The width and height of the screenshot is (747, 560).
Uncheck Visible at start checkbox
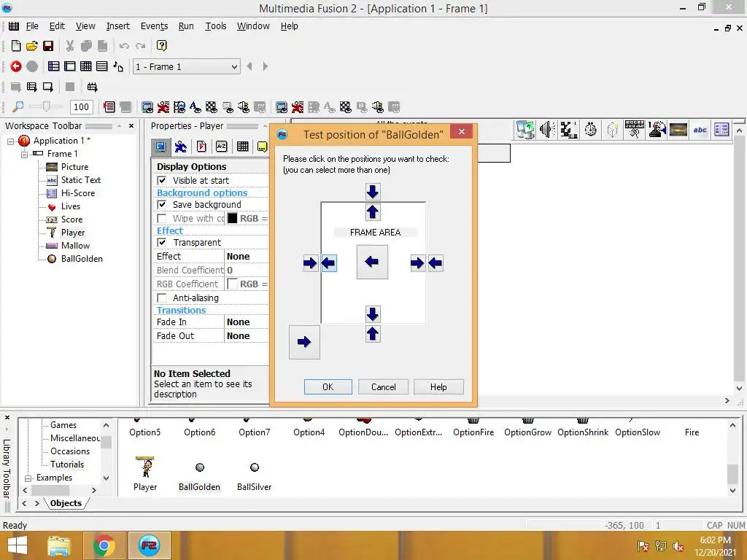click(162, 181)
